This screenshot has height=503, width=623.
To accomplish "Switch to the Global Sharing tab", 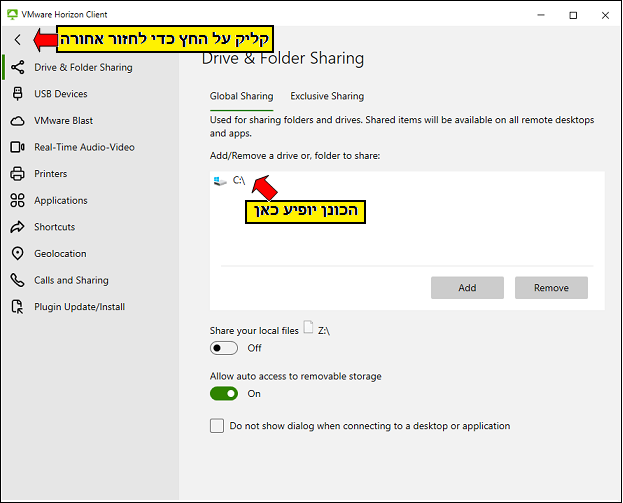I will [242, 96].
